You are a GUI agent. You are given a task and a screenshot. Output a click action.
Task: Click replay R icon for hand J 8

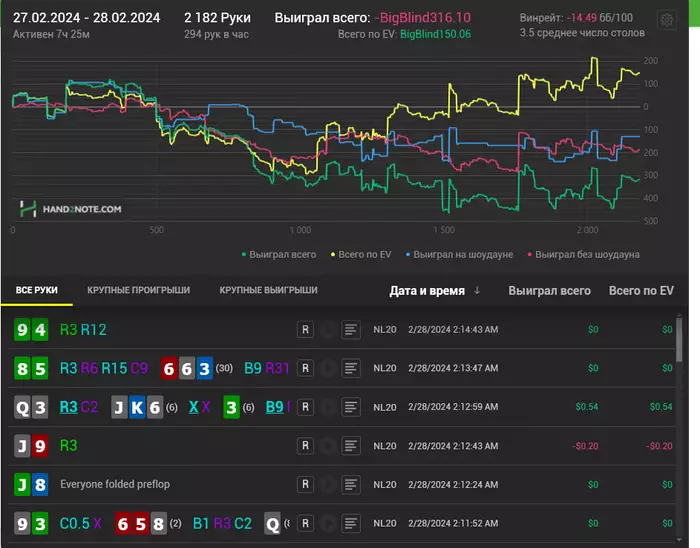(306, 485)
